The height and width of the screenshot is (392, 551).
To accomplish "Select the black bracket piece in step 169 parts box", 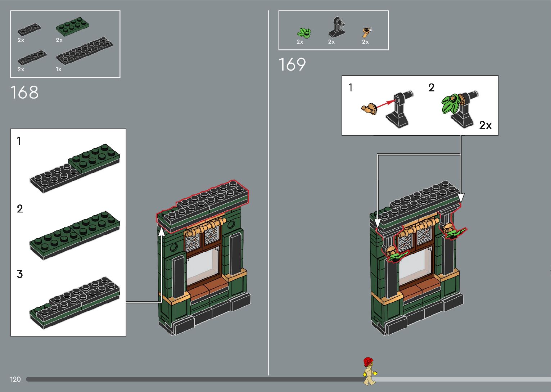I will 337,28.
